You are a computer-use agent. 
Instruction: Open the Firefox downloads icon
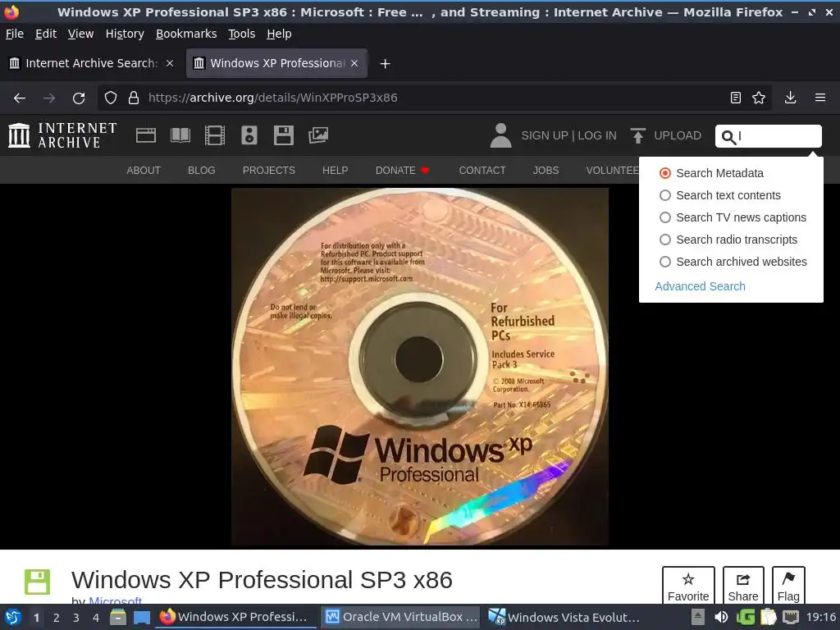[790, 98]
